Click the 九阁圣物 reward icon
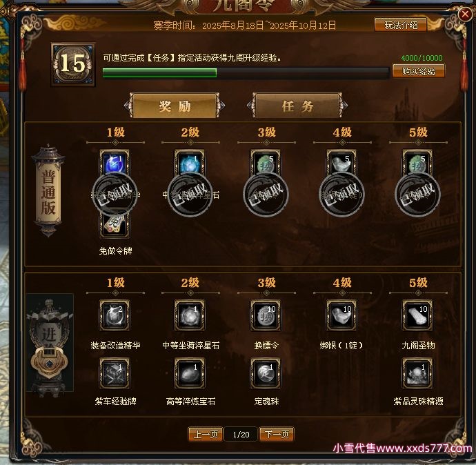This screenshot has height=465, width=476. pos(417,315)
